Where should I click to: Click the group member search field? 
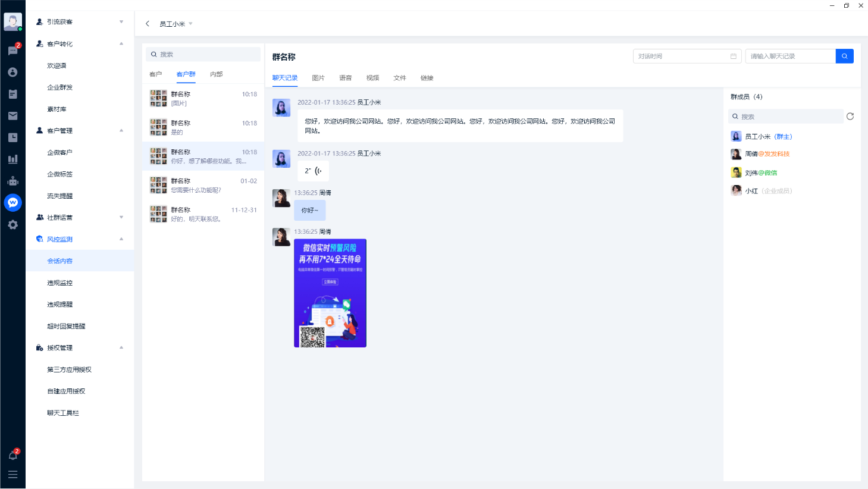pos(785,117)
